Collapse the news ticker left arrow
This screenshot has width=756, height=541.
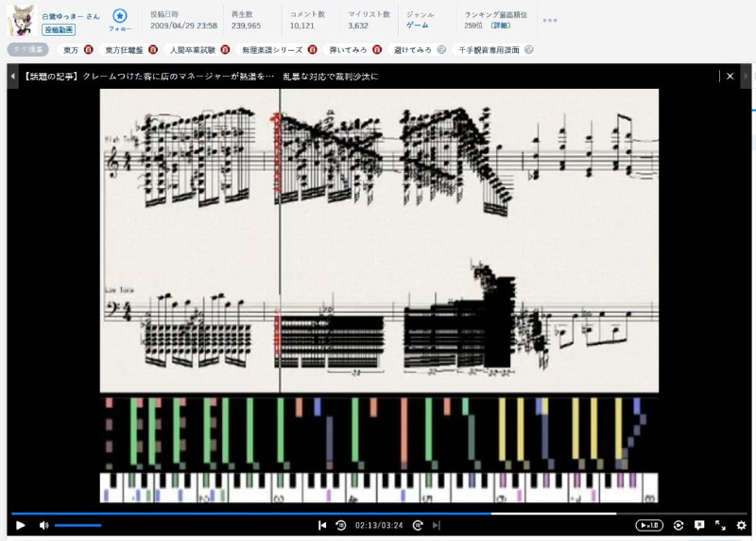point(12,76)
